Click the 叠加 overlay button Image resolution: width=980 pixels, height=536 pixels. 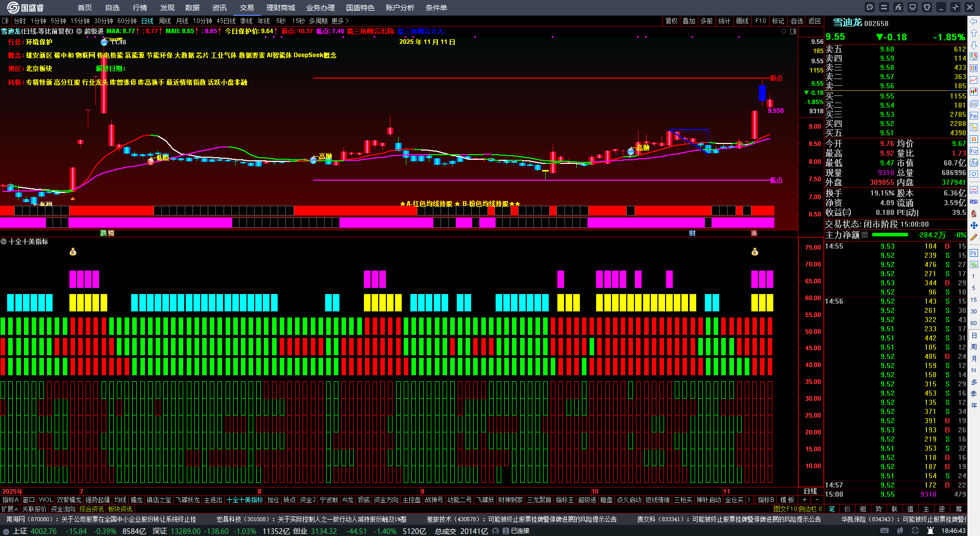689,21
